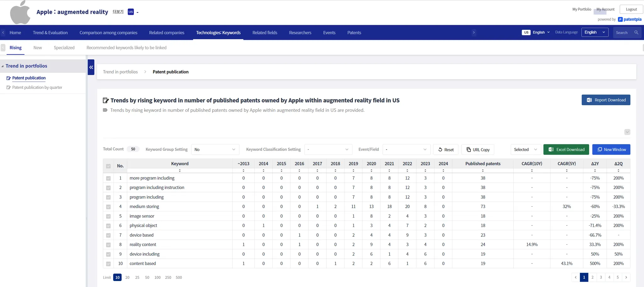Viewport: 644px width, 287px height.
Task: Sort the table by the 2019 column
Action: [x=353, y=171]
